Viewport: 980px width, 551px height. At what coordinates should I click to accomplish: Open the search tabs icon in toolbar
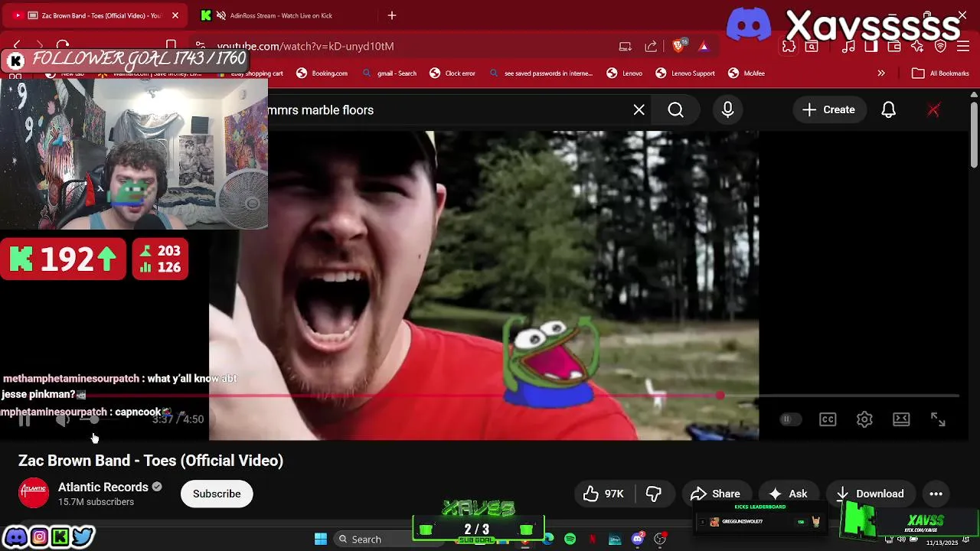812,47
